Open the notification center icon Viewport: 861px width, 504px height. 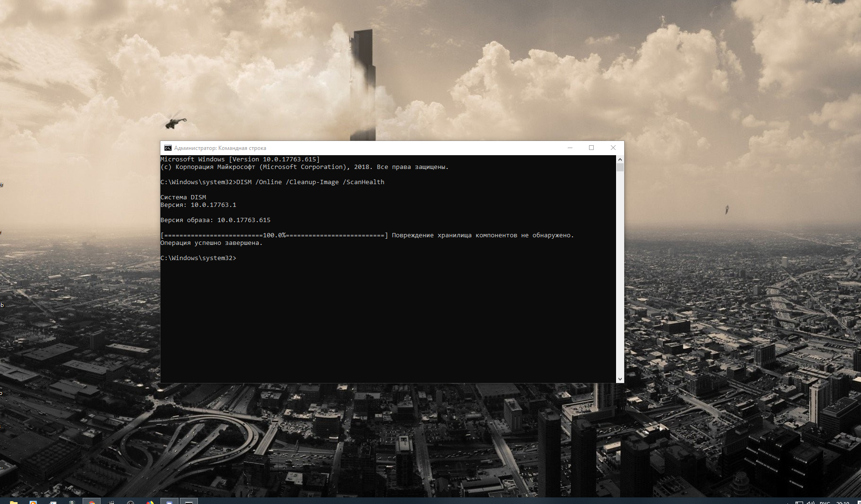pos(858,503)
